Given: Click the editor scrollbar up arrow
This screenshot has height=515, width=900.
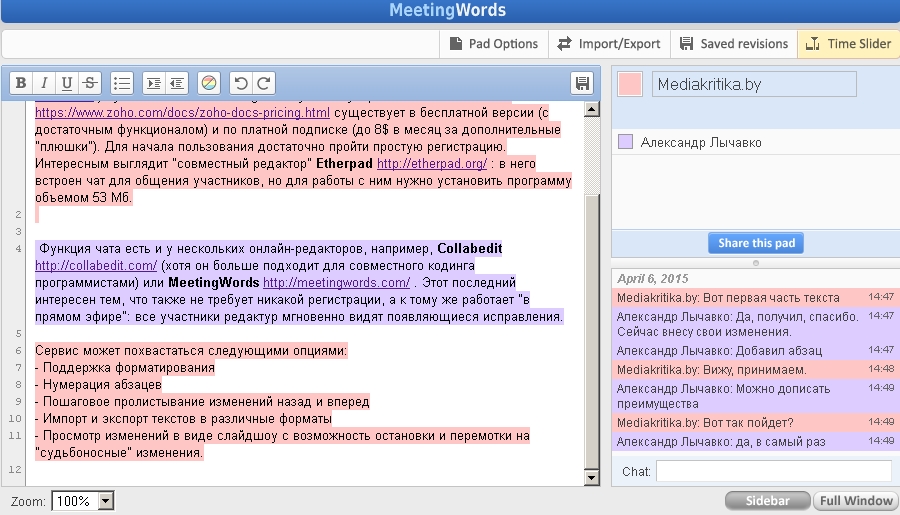Looking at the screenshot, I should [591, 109].
